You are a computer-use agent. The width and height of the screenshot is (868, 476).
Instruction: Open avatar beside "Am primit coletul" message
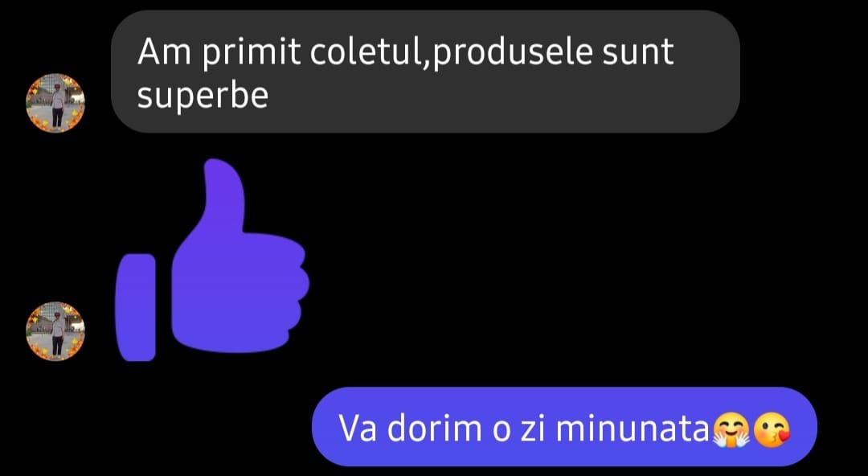coord(55,103)
